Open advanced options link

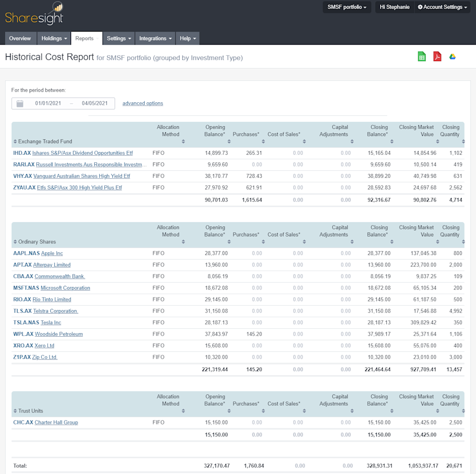[143, 103]
